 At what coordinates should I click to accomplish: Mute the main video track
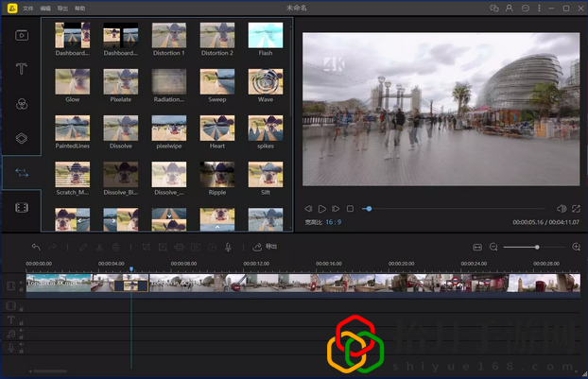pos(22,283)
